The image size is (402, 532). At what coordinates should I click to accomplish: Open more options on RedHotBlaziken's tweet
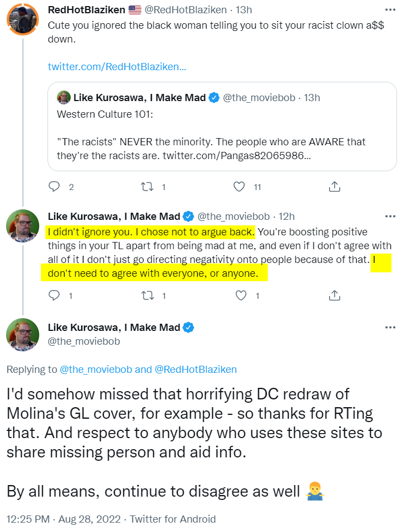(390, 10)
